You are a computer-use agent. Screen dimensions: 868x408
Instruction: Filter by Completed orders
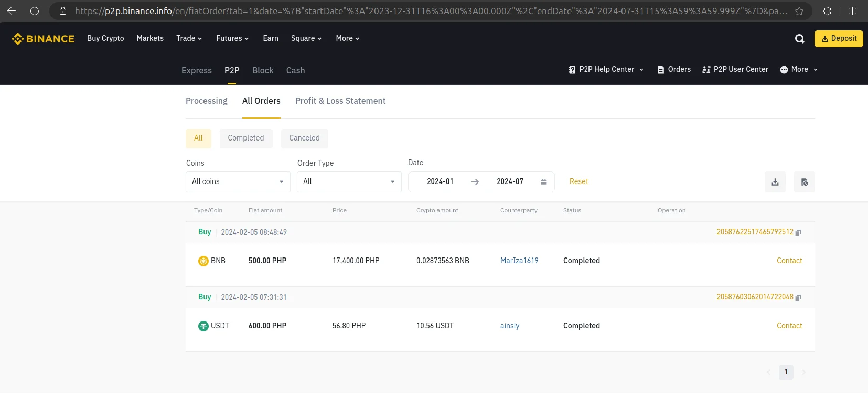(x=246, y=138)
